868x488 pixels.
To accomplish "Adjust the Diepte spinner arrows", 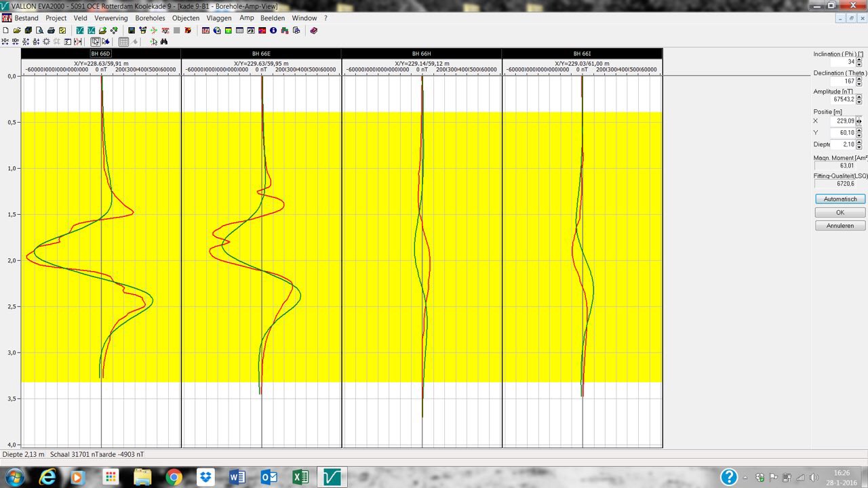I will (x=859, y=145).
